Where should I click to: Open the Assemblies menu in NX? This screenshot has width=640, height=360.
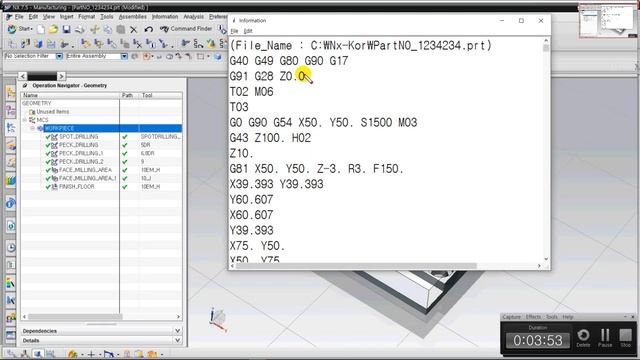click(x=133, y=17)
